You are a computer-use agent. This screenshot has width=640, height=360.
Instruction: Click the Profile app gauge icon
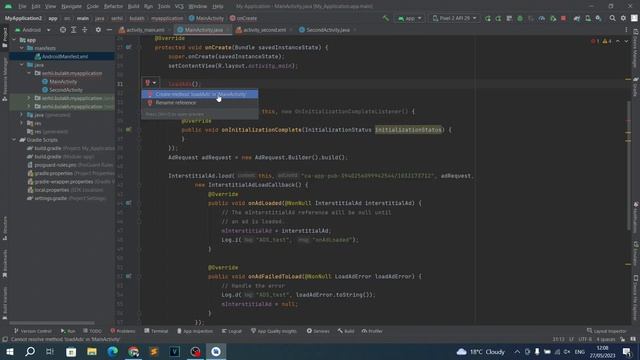[542, 18]
